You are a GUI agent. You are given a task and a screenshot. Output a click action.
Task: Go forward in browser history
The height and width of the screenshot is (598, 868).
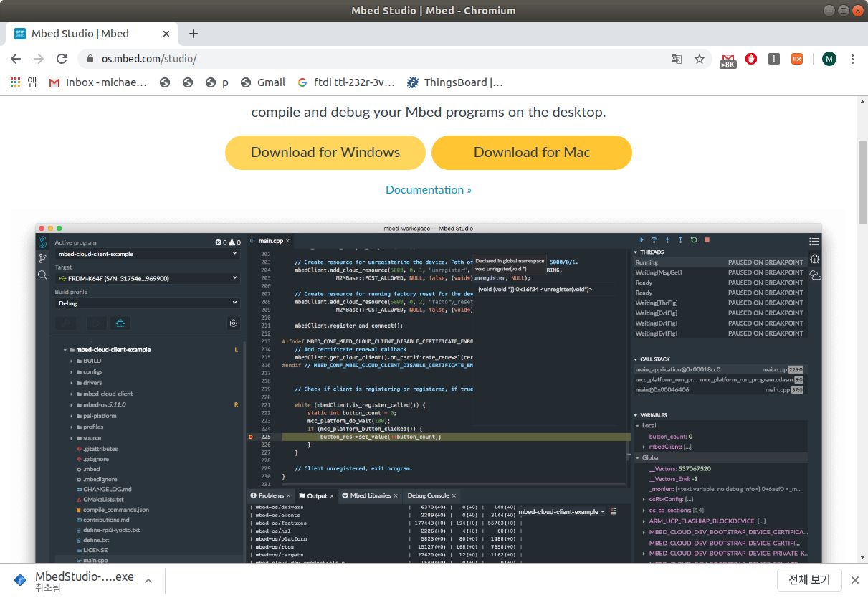(x=39, y=59)
